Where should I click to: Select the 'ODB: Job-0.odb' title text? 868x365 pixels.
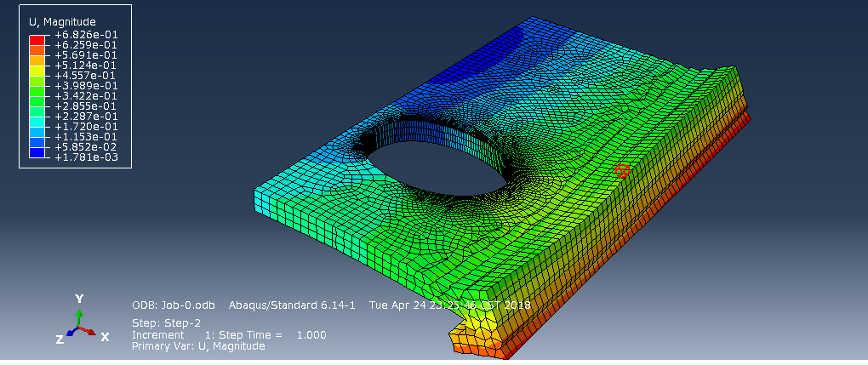174,305
